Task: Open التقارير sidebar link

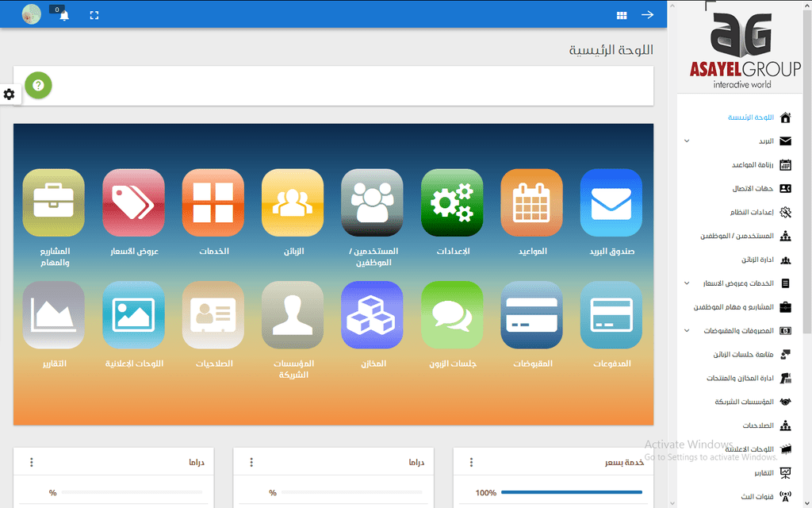Action: (764, 473)
